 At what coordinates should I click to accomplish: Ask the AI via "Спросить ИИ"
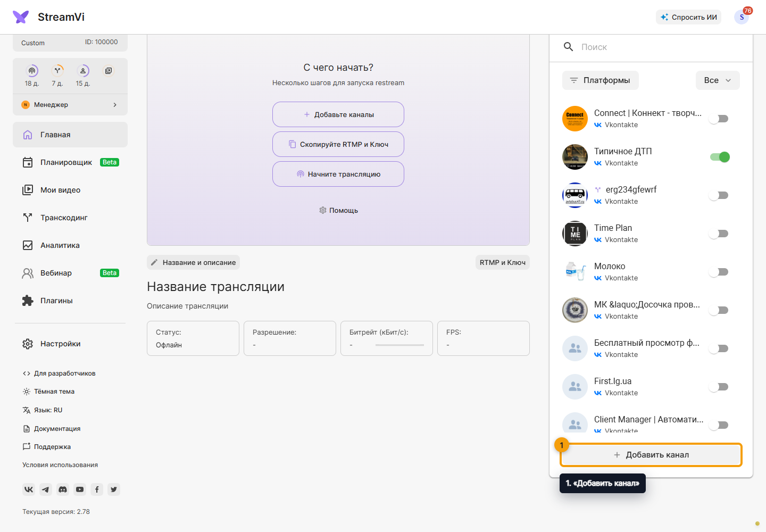click(689, 17)
